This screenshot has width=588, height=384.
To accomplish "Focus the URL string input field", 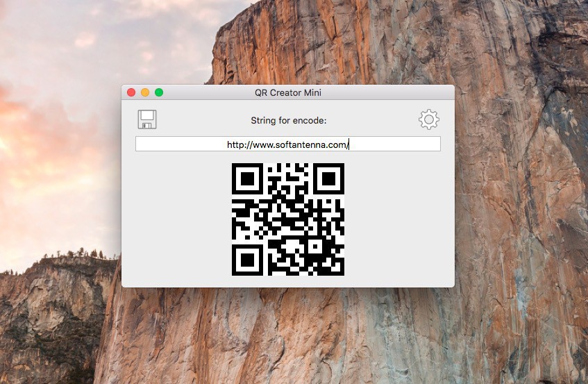I will (x=288, y=144).
